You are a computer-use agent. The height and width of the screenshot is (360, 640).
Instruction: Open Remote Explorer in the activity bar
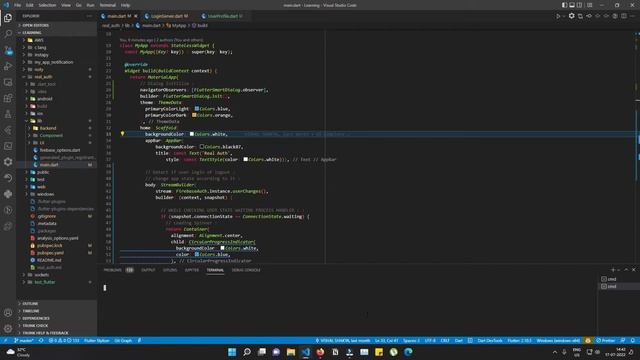coord(8,82)
